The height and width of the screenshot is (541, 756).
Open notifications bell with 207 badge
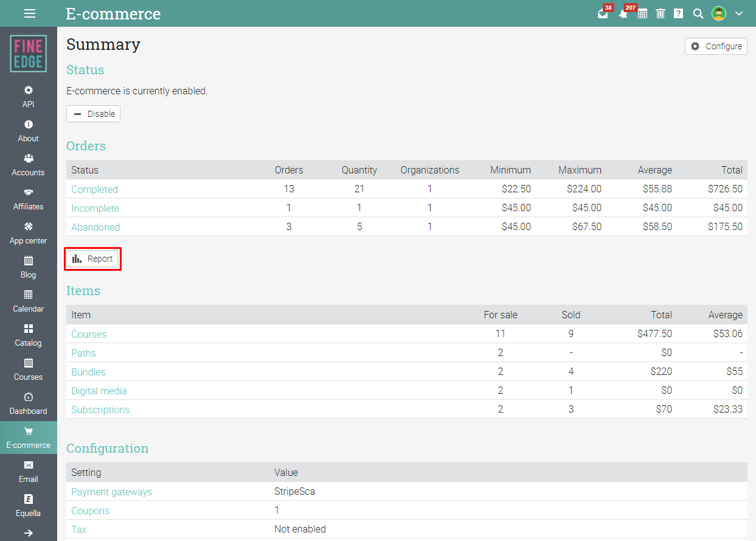coord(623,13)
